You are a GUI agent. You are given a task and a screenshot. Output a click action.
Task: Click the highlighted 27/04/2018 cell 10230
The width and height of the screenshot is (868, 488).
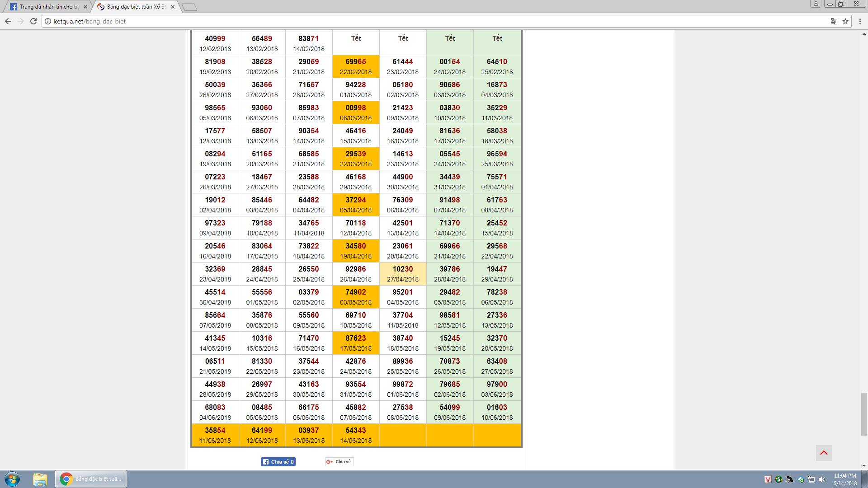403,274
